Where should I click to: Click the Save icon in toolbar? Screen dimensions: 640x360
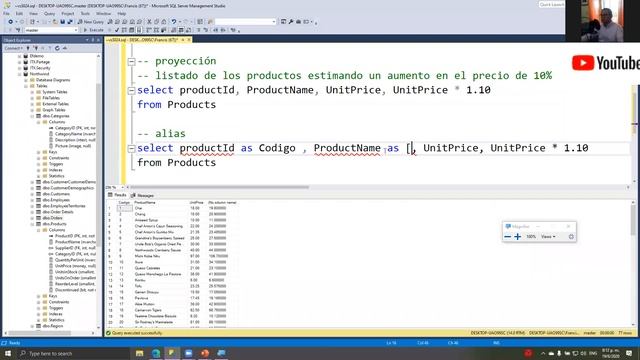click(63, 22)
